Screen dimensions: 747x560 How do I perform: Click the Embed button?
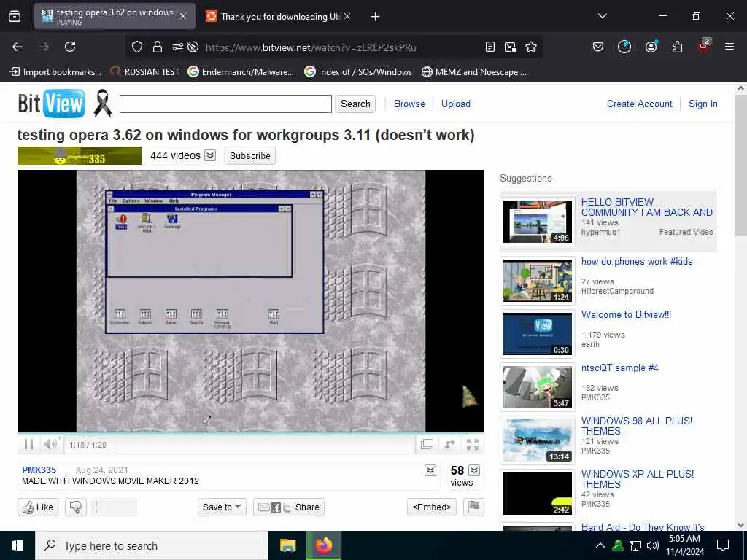[432, 507]
